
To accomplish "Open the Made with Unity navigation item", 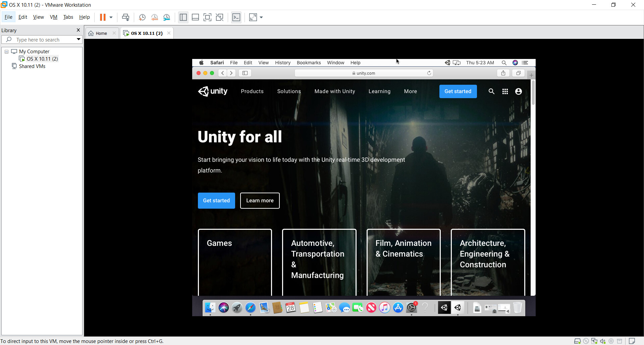I will (x=335, y=91).
